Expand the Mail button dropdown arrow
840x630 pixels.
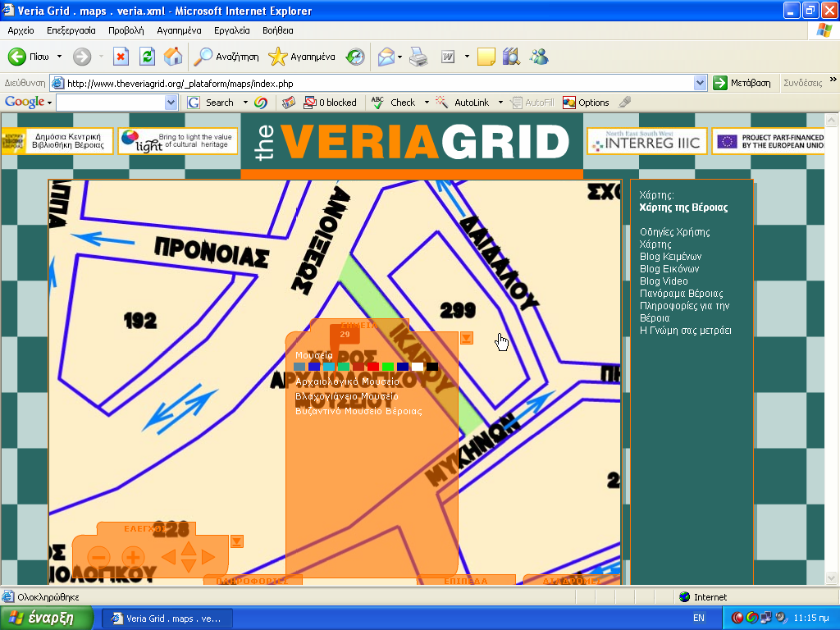click(399, 57)
